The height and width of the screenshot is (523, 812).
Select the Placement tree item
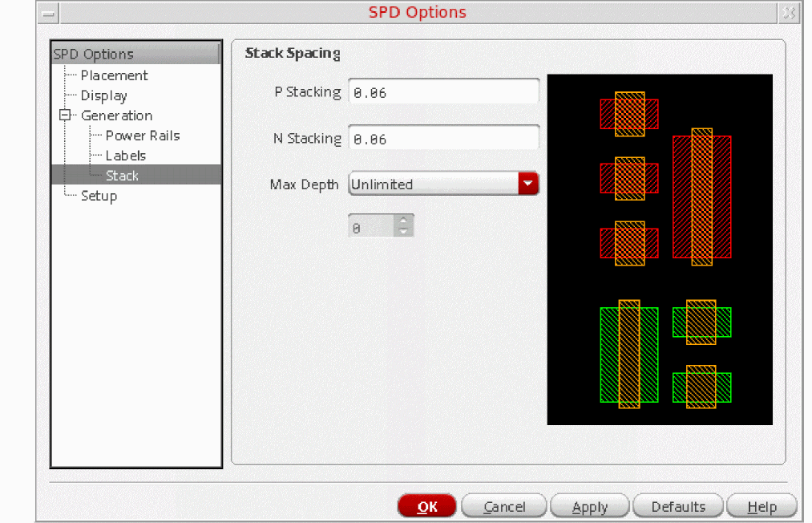[114, 75]
